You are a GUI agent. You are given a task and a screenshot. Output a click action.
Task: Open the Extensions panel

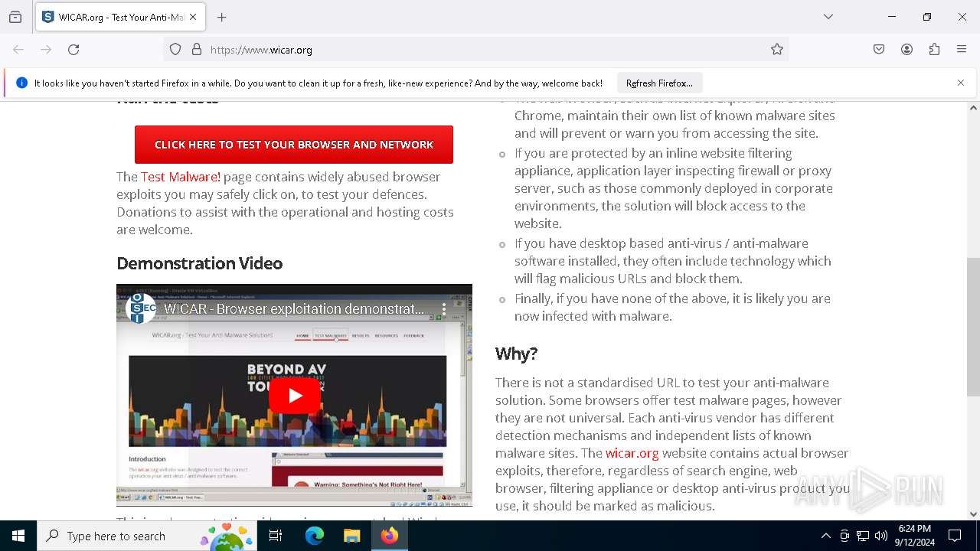(x=934, y=50)
